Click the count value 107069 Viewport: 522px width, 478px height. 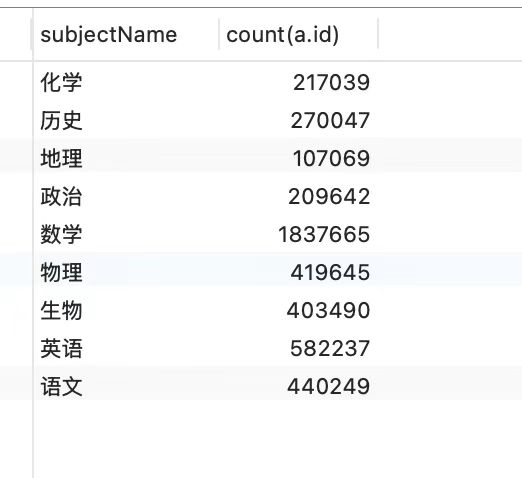point(331,158)
